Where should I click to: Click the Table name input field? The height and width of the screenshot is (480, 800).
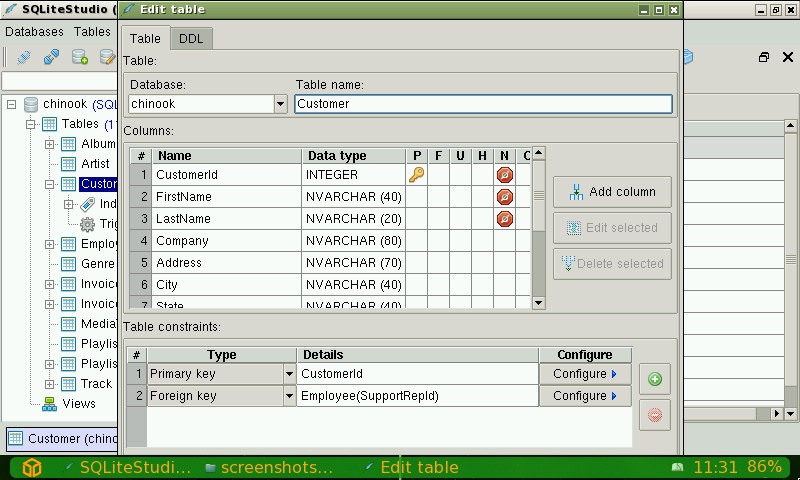tap(483, 104)
